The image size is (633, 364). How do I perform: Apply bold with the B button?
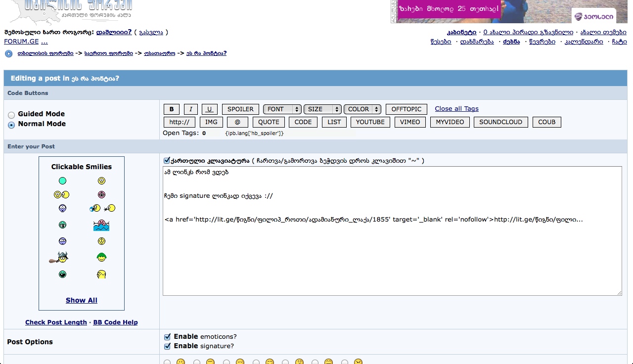tap(172, 109)
